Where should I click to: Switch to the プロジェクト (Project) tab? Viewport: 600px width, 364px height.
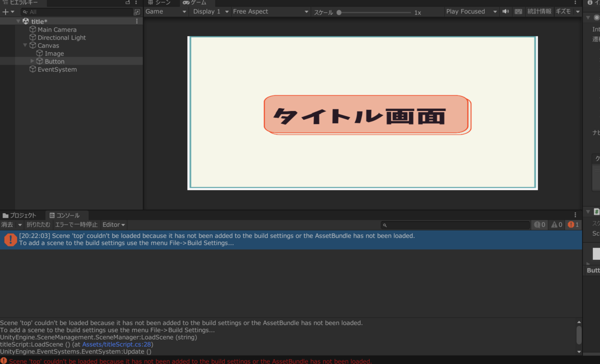click(19, 215)
